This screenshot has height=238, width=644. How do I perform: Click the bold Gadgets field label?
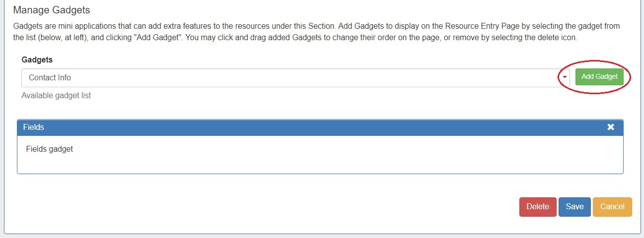37,59
